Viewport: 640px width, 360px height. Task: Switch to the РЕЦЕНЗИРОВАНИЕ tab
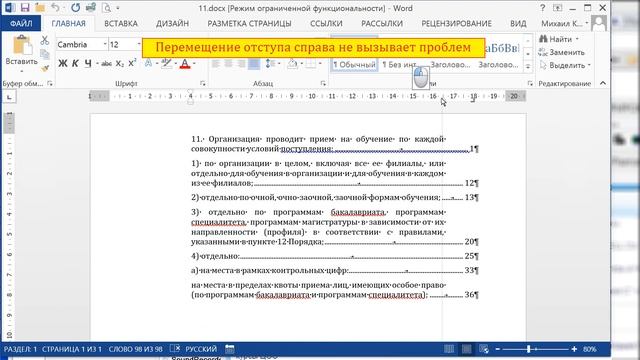pos(456,23)
